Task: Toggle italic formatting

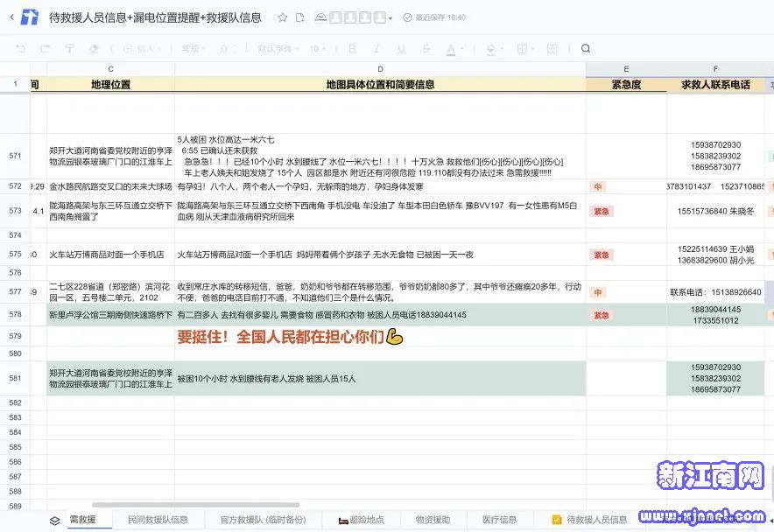Action: click(376, 48)
